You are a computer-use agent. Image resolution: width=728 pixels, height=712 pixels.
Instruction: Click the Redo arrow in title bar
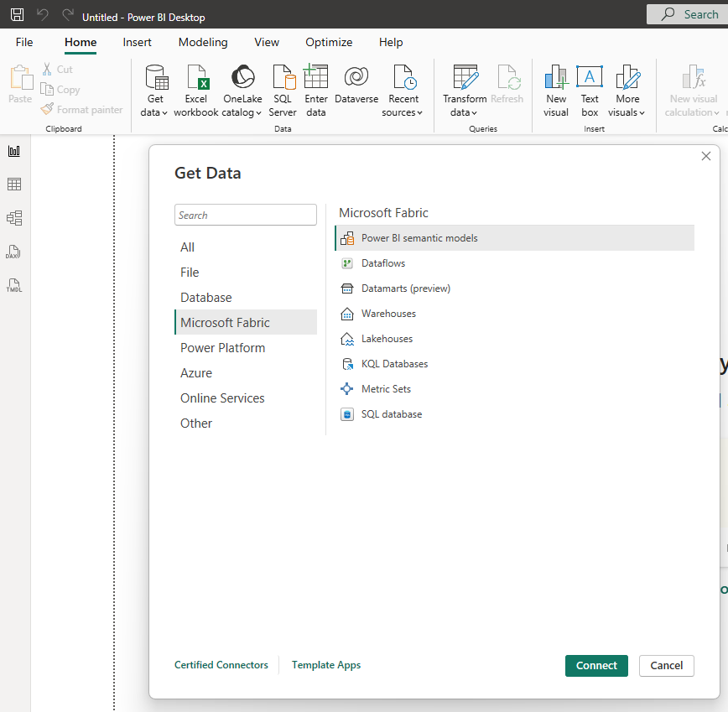coord(68,15)
